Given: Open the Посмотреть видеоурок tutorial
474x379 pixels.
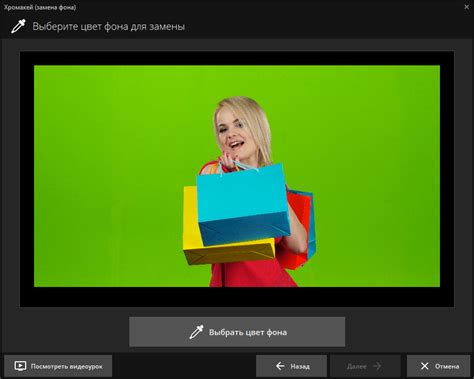Looking at the screenshot, I should 58,366.
